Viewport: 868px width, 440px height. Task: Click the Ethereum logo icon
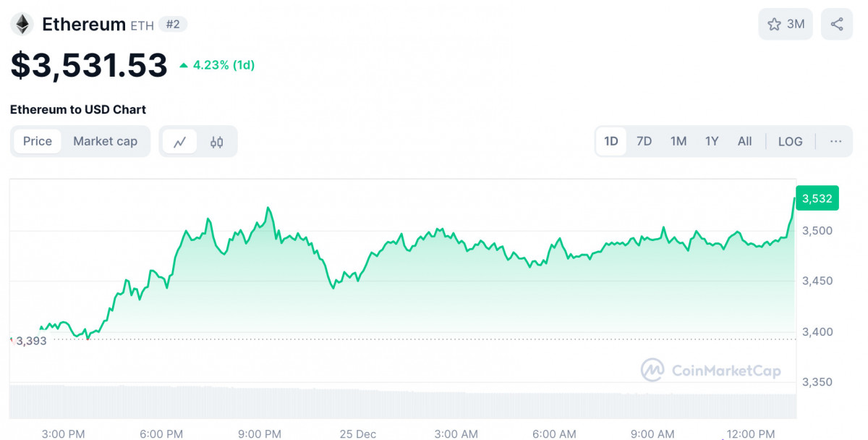(x=22, y=23)
